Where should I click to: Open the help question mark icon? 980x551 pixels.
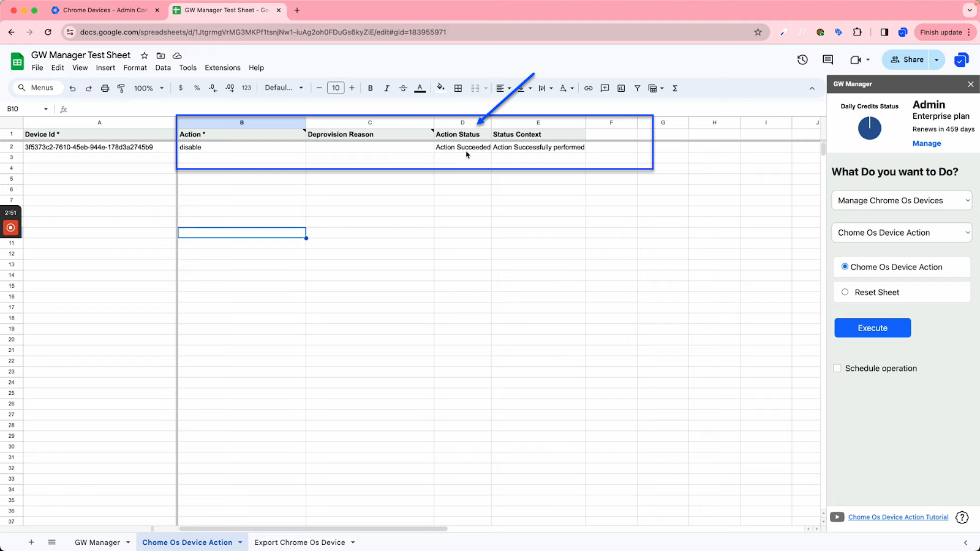[962, 517]
